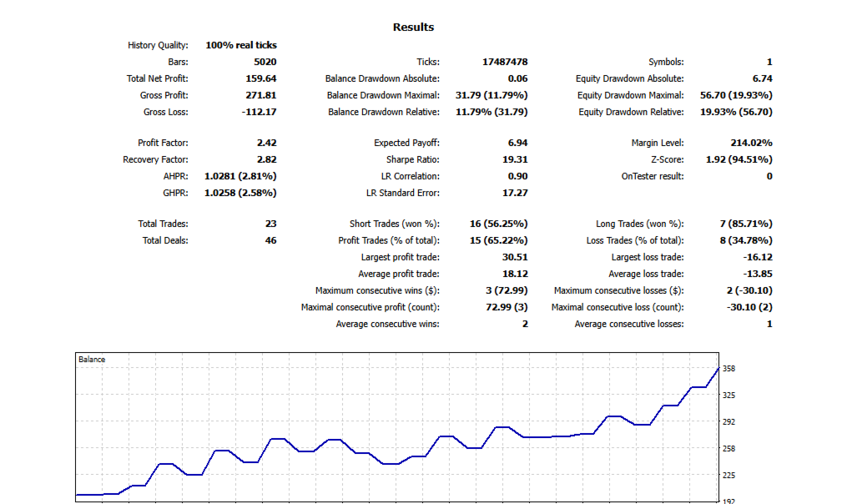The width and height of the screenshot is (852, 504).
Task: Select the '100% real ticks' history quality value
Action: (x=240, y=45)
